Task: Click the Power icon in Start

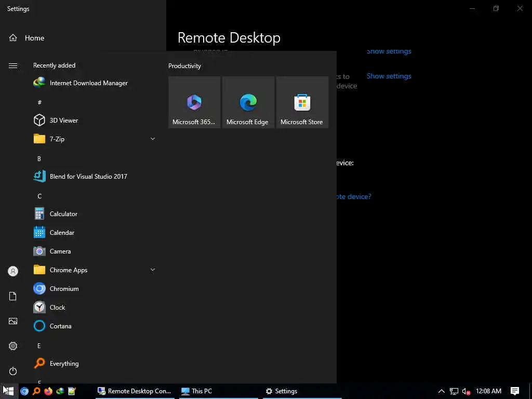Action: (13, 371)
